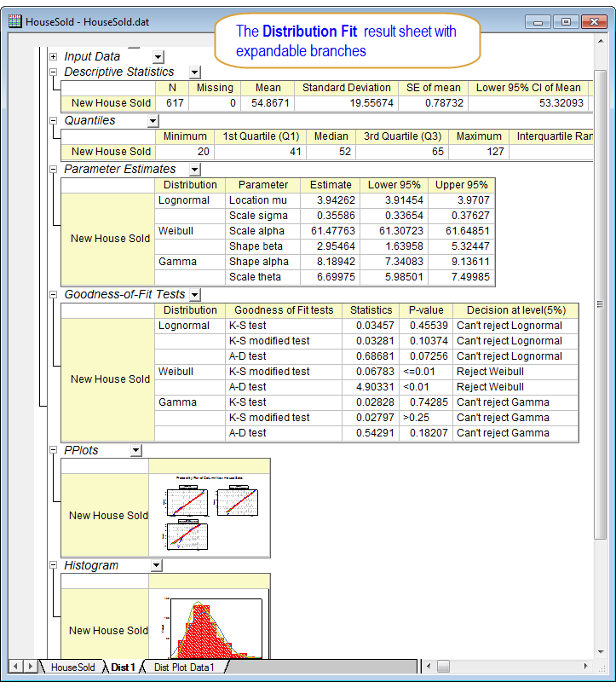Open the Goodness-of-Fit Tests dropdown arrow

(195, 295)
